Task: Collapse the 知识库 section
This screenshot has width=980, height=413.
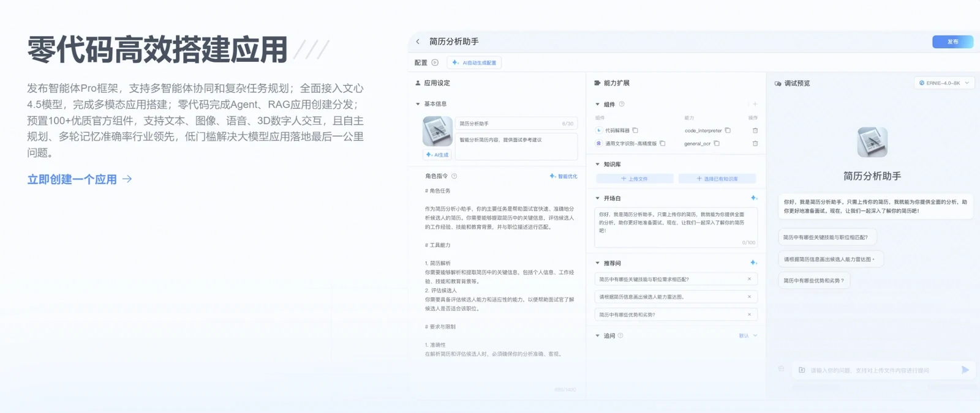Action: (x=598, y=165)
